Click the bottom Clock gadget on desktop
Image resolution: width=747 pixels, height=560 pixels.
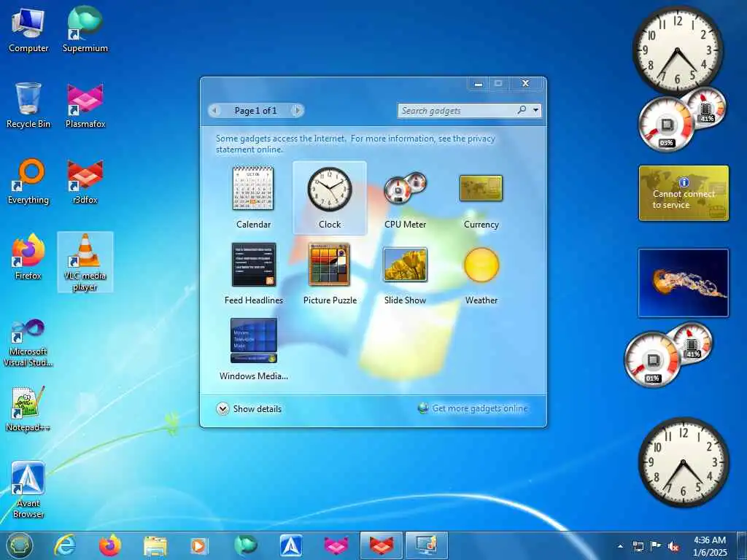(x=683, y=462)
